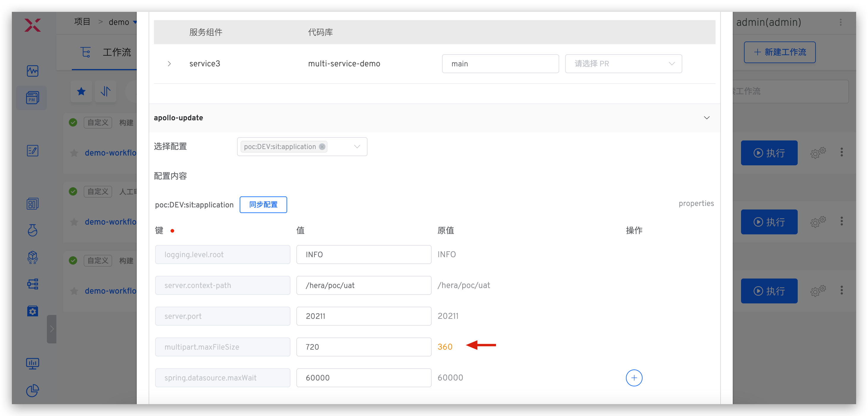
Task: Open more options for first workflow
Action: (841, 152)
